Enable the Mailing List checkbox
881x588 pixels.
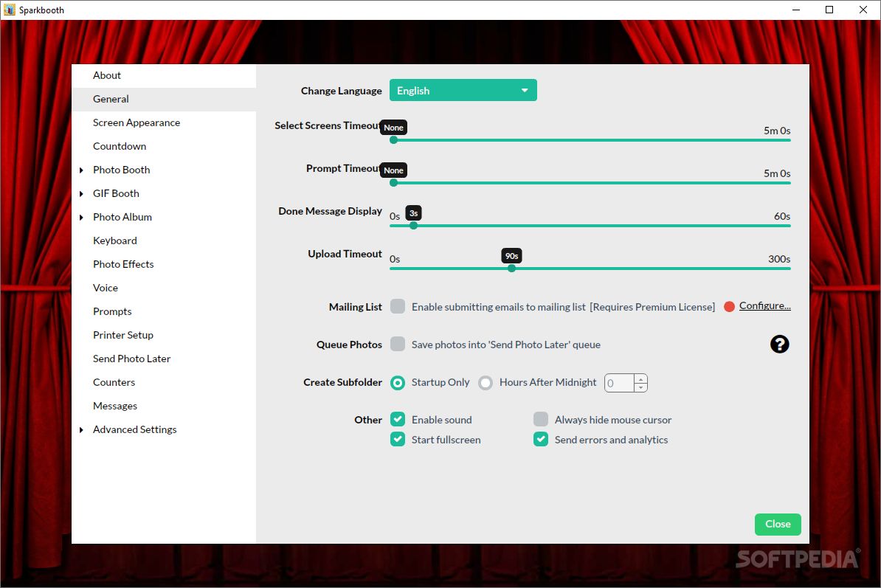(x=398, y=306)
